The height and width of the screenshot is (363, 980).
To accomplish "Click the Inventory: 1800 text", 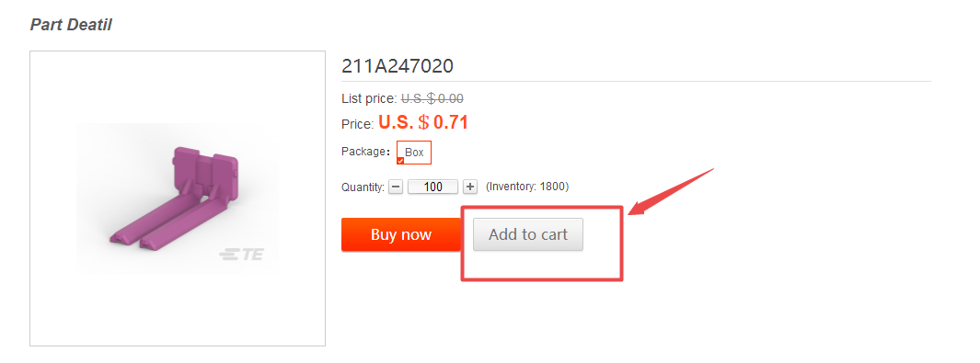I will (527, 187).
